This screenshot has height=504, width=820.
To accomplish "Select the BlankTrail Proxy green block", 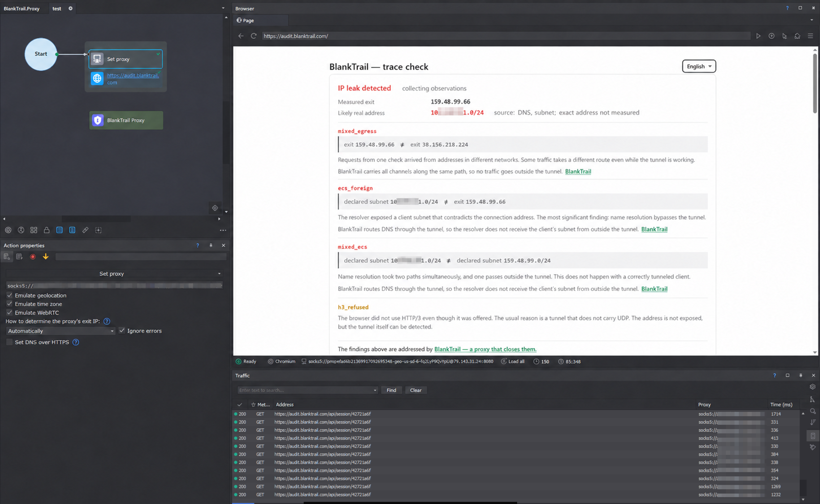I will 126,120.
